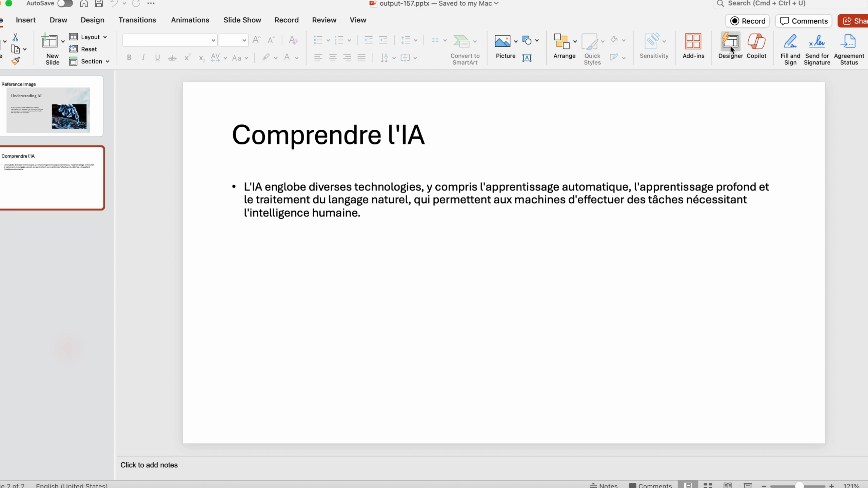Click the save icon in the title bar
This screenshot has height=488, width=868.
99,4
